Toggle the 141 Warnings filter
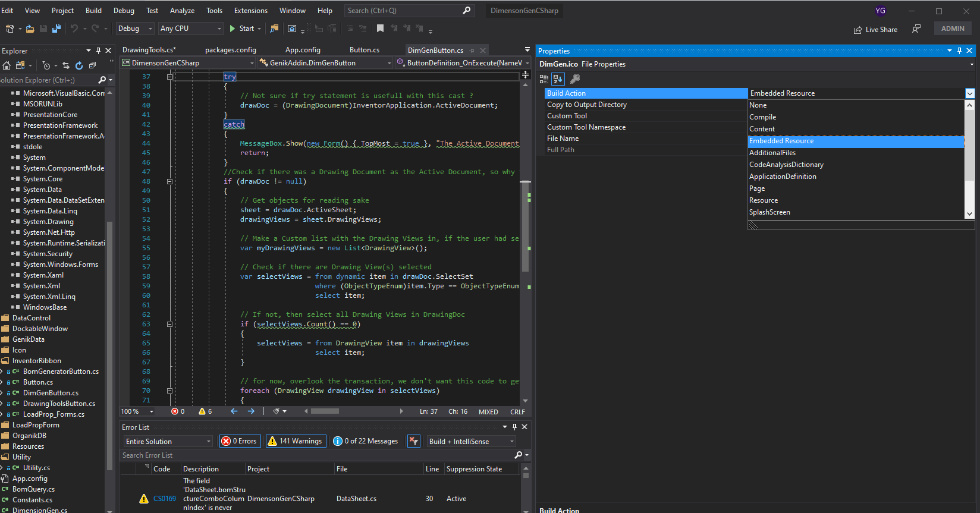 (296, 441)
